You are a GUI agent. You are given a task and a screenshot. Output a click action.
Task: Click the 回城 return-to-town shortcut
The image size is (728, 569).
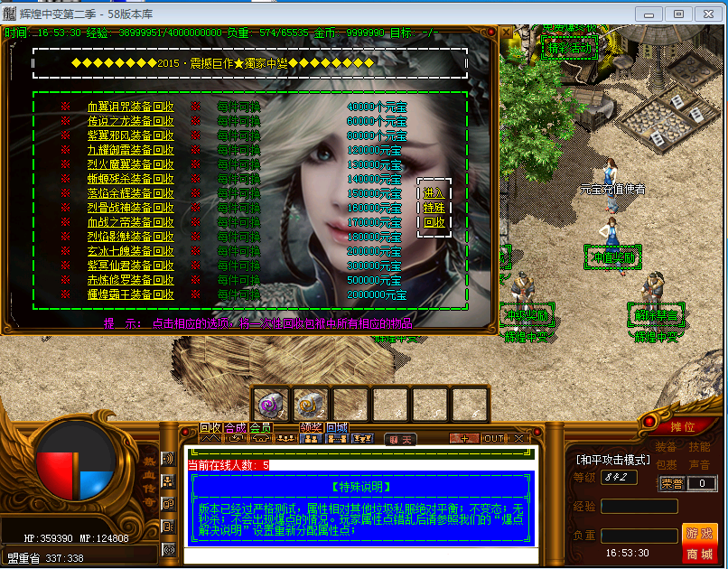coord(337,428)
